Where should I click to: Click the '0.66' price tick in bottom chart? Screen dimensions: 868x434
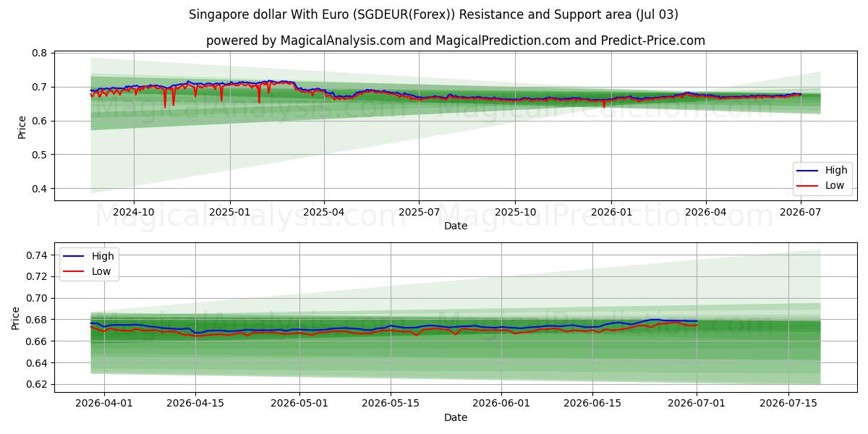pos(38,341)
